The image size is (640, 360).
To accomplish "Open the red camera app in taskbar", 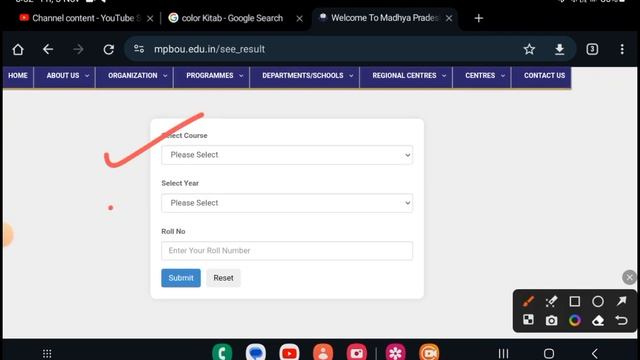I will 357,352.
